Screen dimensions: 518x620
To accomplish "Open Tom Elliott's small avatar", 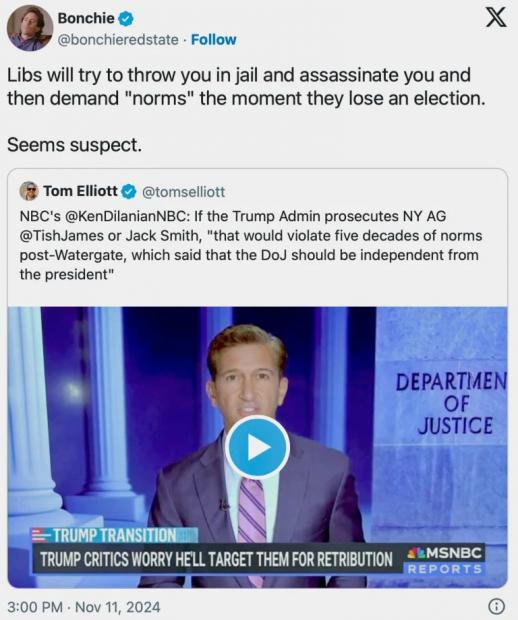I will click(29, 191).
